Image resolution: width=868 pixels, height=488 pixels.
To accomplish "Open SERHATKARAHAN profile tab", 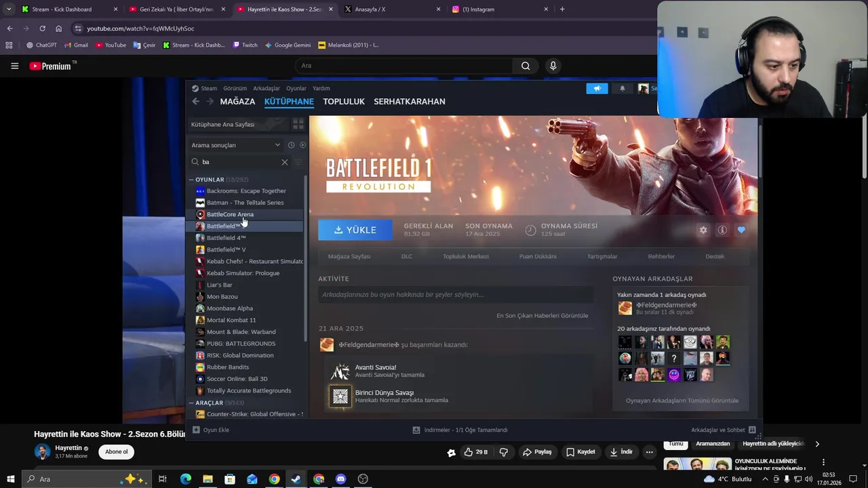I will pyautogui.click(x=410, y=102).
